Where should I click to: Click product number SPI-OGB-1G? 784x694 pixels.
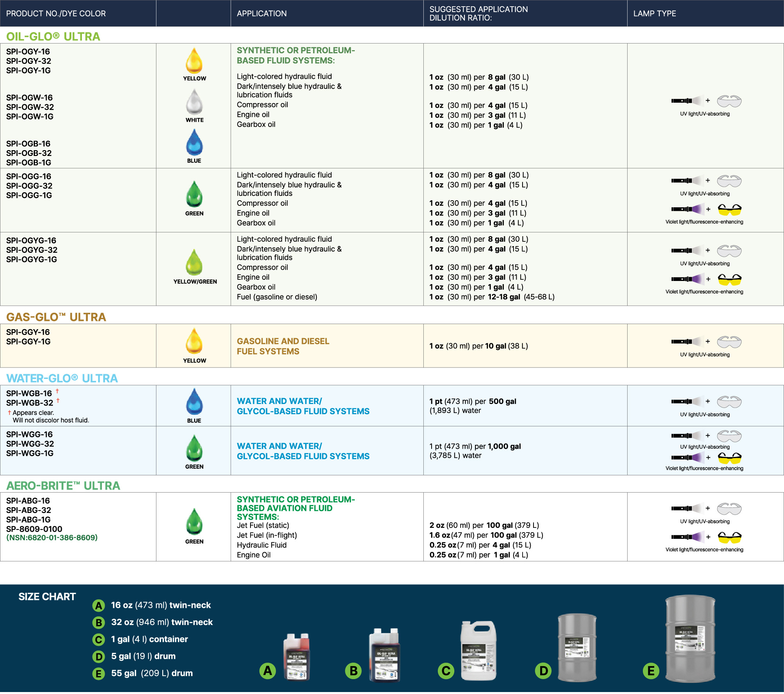pyautogui.click(x=29, y=162)
